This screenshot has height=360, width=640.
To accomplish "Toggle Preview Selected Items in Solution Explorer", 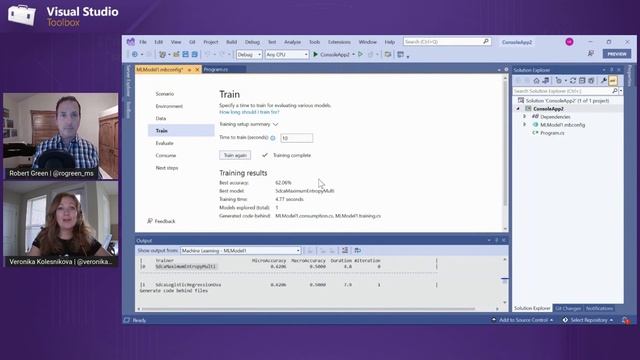I will (x=613, y=80).
